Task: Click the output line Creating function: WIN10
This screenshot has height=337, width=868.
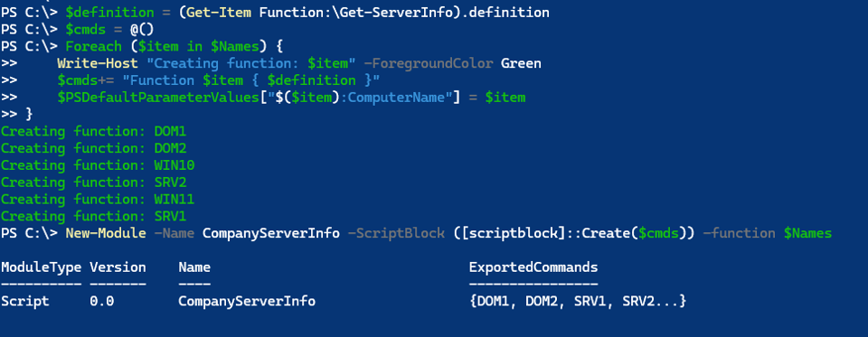Action: click(x=98, y=165)
